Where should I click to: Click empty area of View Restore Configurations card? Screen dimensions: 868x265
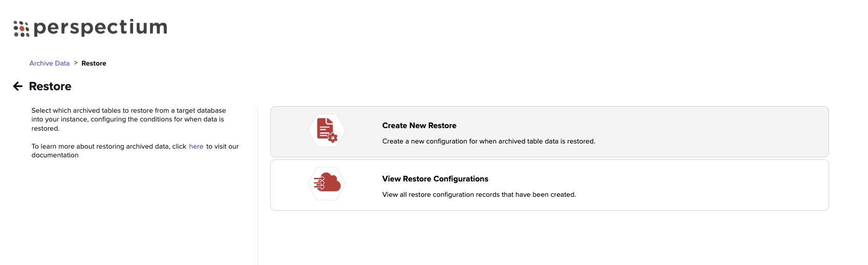(x=711, y=185)
